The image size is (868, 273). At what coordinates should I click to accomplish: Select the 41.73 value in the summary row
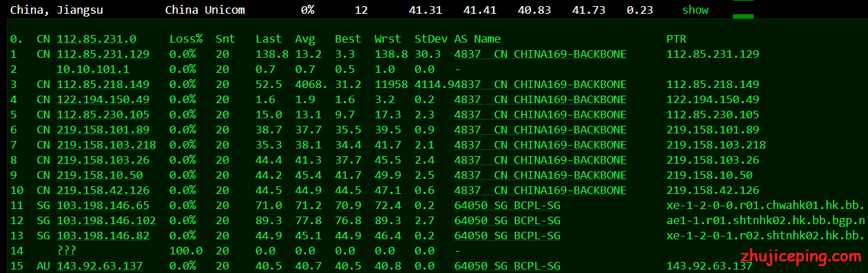click(589, 10)
